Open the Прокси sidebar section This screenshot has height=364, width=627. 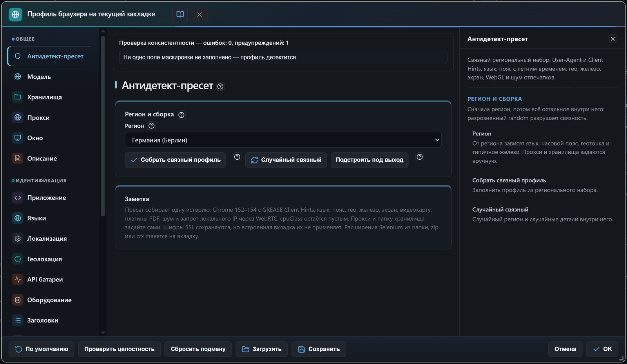tap(49, 117)
